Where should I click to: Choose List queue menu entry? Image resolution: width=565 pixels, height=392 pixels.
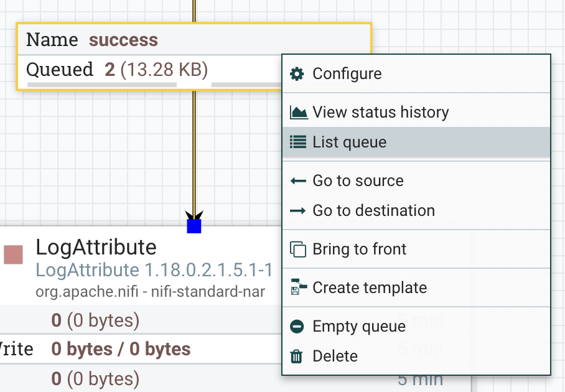[x=349, y=142]
